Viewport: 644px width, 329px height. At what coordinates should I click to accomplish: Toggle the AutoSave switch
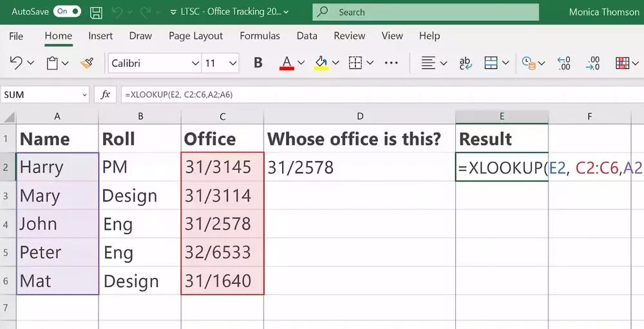tap(67, 12)
